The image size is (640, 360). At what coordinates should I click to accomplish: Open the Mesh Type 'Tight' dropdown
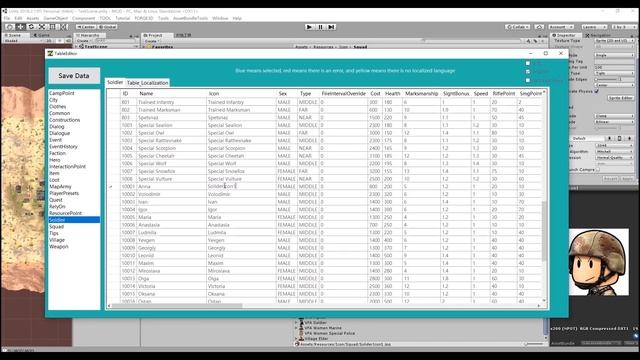[x=614, y=73]
